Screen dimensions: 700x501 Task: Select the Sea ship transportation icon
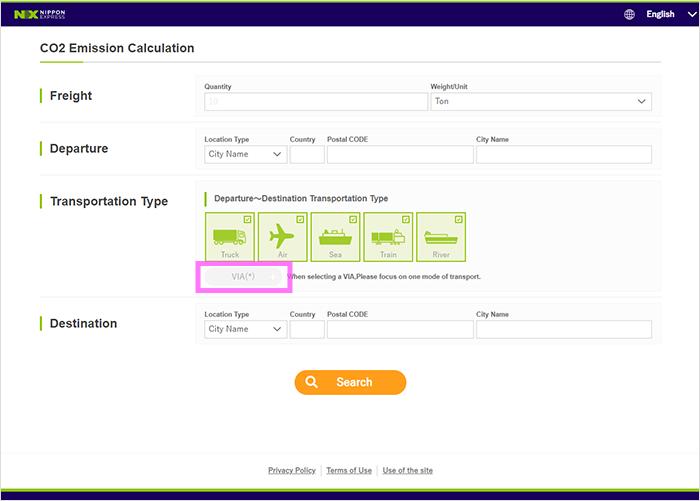[x=335, y=238]
